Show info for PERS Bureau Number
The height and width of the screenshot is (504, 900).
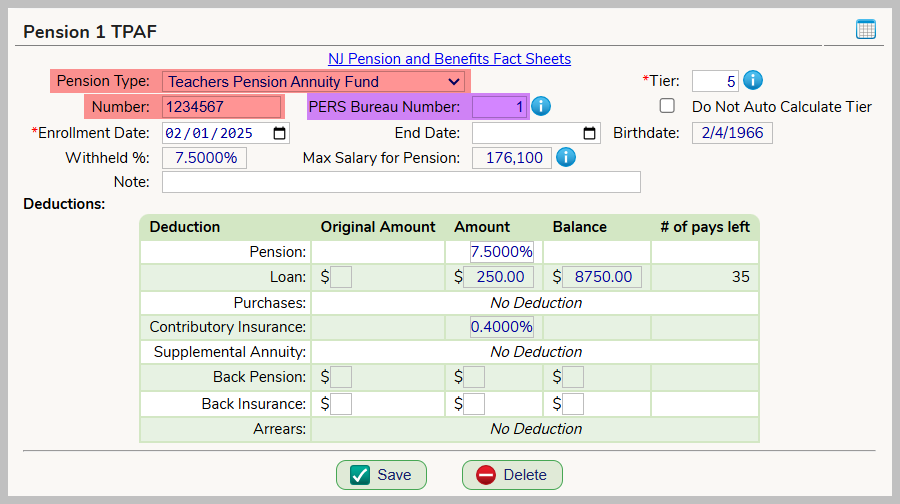541,106
